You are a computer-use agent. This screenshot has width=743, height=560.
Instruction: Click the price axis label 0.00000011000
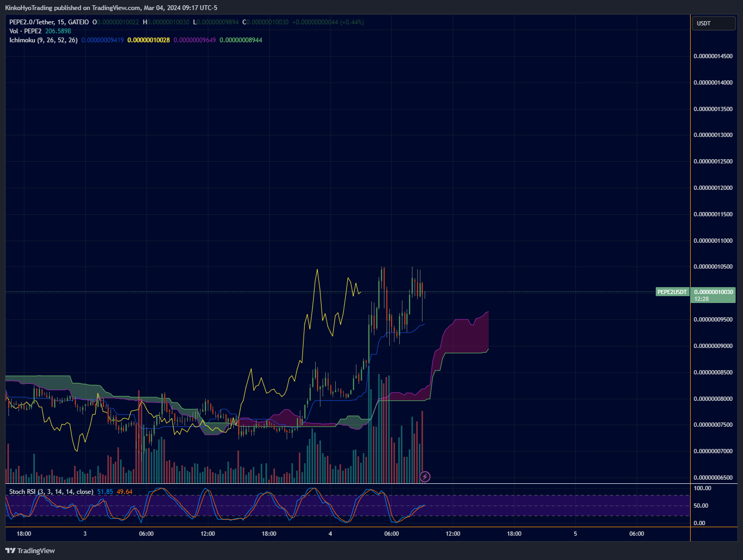[x=713, y=241]
